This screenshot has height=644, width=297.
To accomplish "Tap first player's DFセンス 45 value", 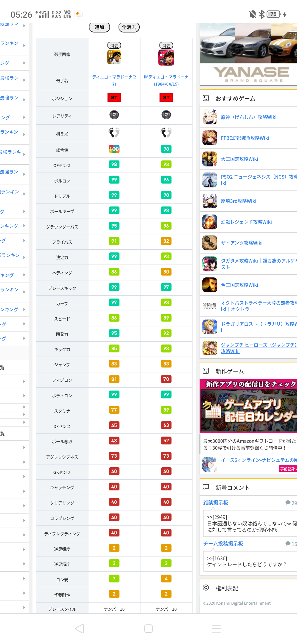I will [114, 425].
